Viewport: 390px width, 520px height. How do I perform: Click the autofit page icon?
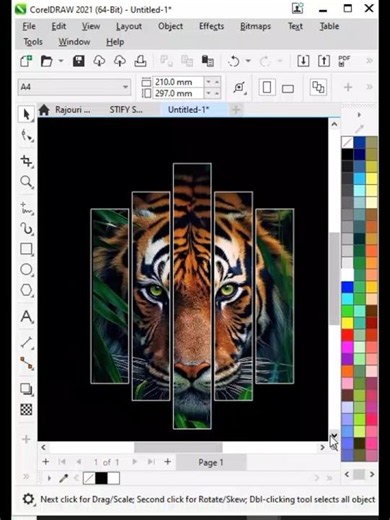tap(240, 88)
